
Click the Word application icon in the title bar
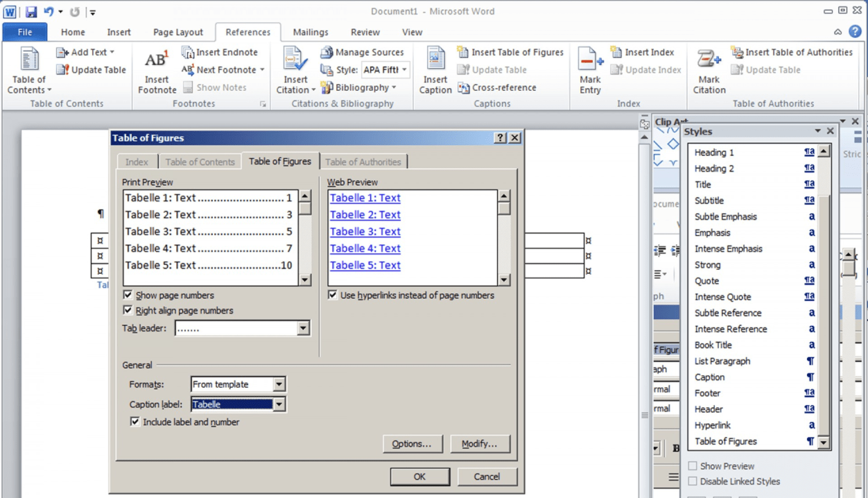10,11
